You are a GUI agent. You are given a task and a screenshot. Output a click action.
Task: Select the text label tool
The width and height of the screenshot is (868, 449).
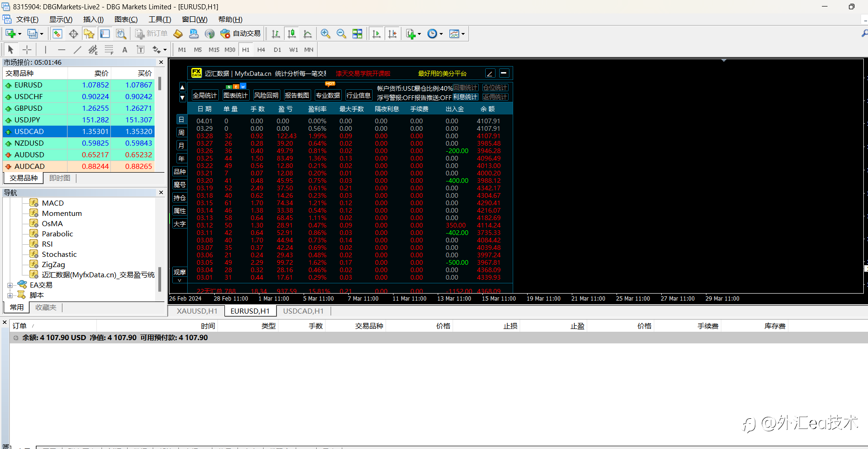(x=141, y=49)
